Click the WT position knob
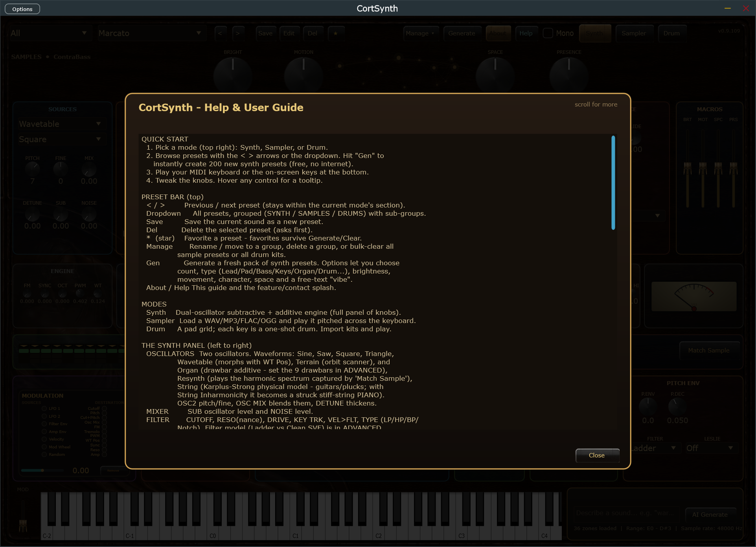756x547 pixels. (x=98, y=294)
